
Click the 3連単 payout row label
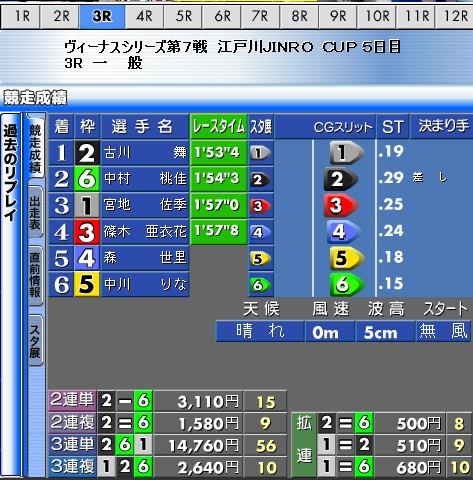[72, 444]
